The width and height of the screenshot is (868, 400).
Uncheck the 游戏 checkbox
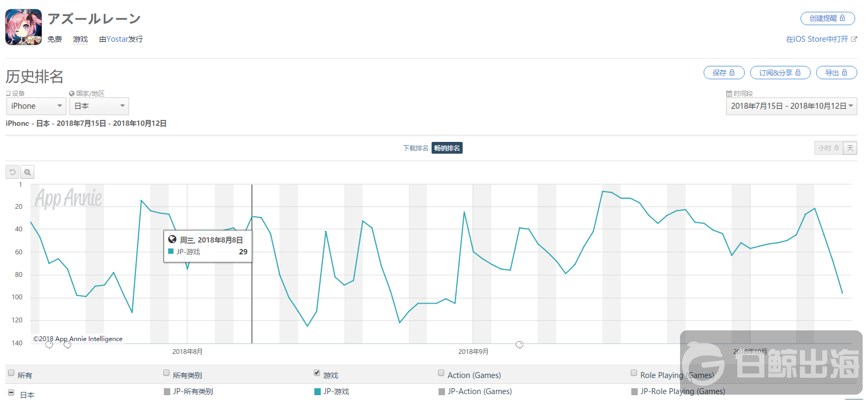(317, 373)
